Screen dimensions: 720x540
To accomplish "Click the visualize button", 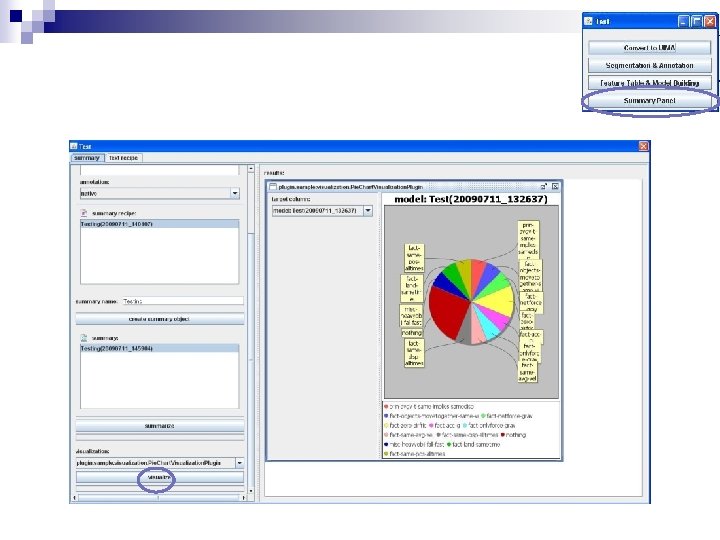I will point(159,478).
